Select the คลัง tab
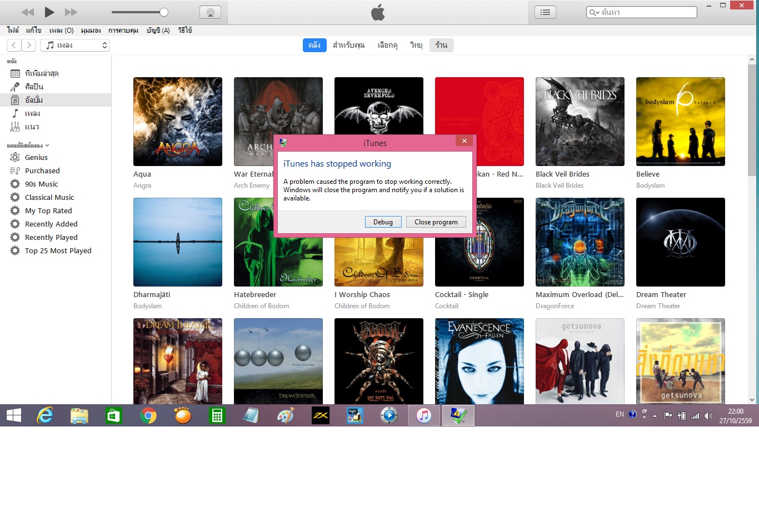Image resolution: width=759 pixels, height=532 pixels. pyautogui.click(x=314, y=45)
